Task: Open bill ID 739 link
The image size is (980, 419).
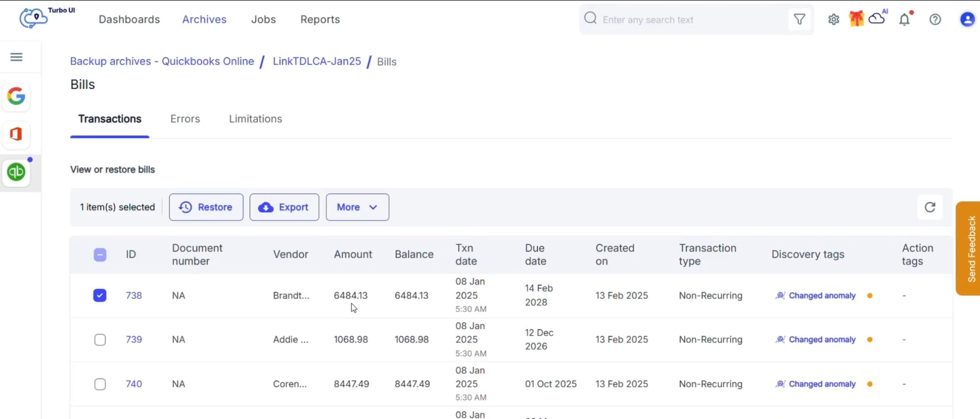Action: point(134,339)
